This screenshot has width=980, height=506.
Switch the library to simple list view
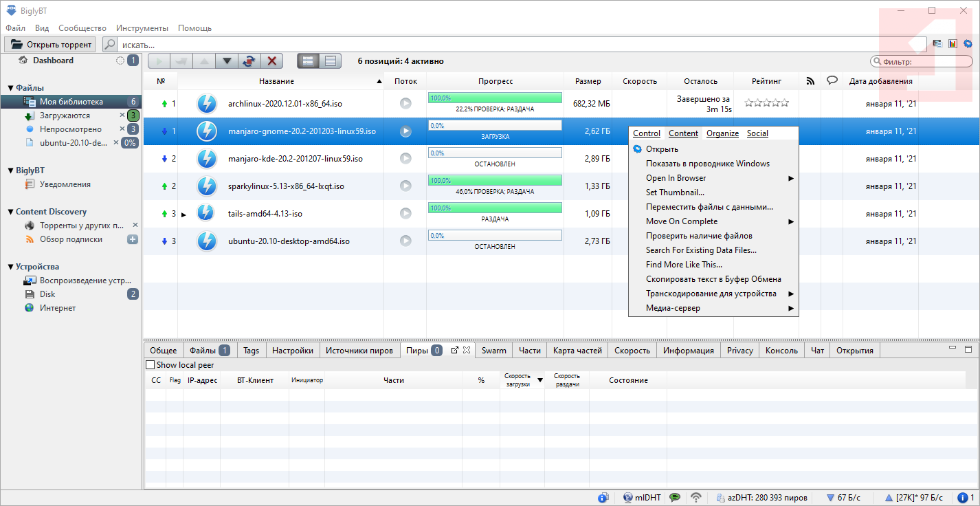(x=331, y=60)
